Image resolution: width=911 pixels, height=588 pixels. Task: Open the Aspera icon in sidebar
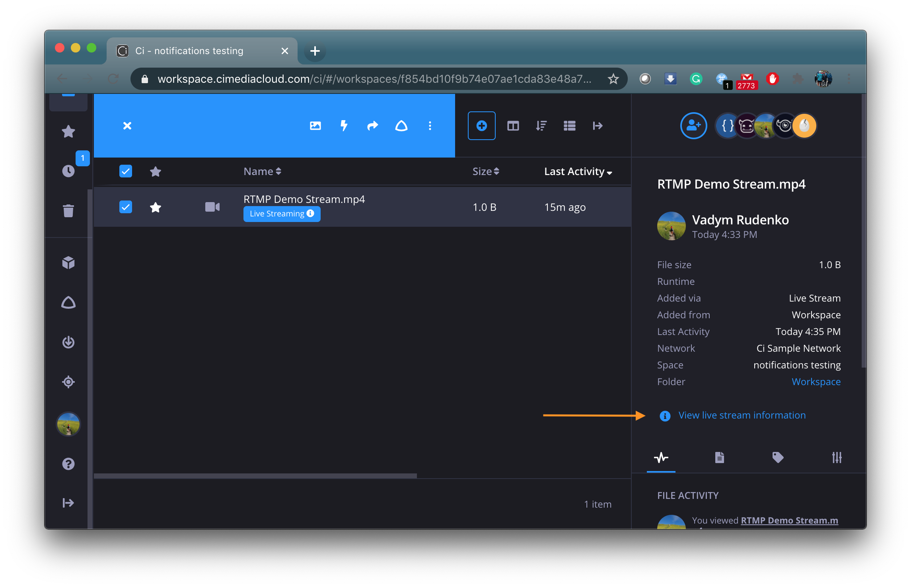tap(68, 302)
